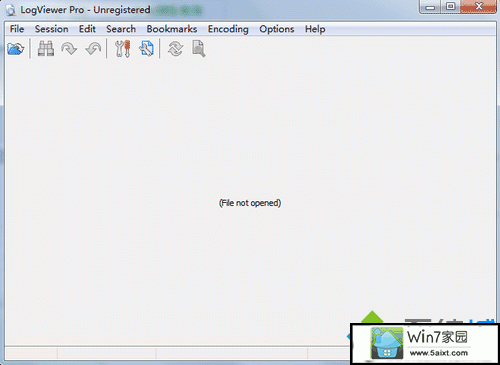Screen dimensions: 500x365
Task: Click the Find next arrow icon
Action: [69, 49]
